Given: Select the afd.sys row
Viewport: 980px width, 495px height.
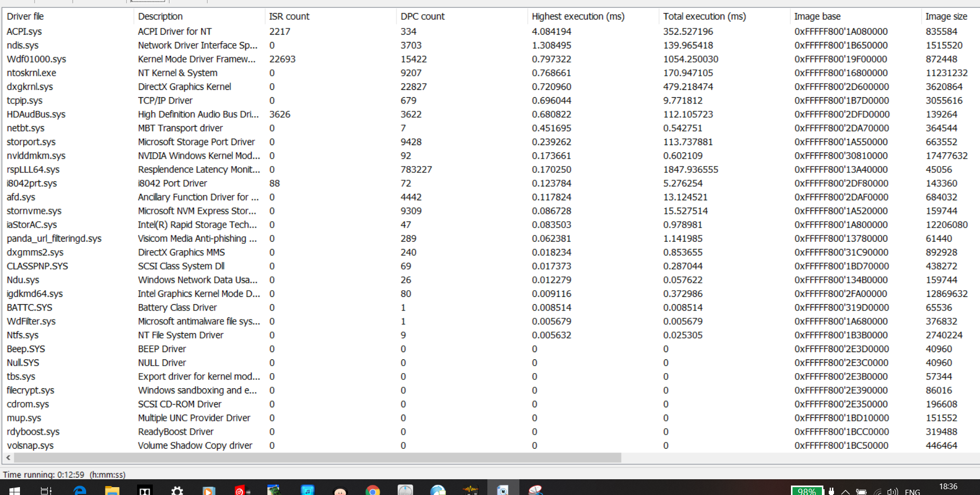Looking at the screenshot, I should [x=491, y=197].
